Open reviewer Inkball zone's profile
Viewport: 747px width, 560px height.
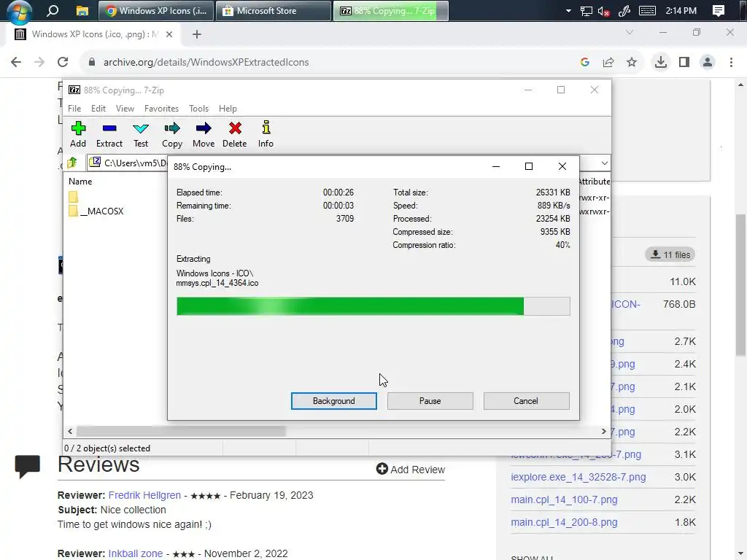[x=135, y=554]
